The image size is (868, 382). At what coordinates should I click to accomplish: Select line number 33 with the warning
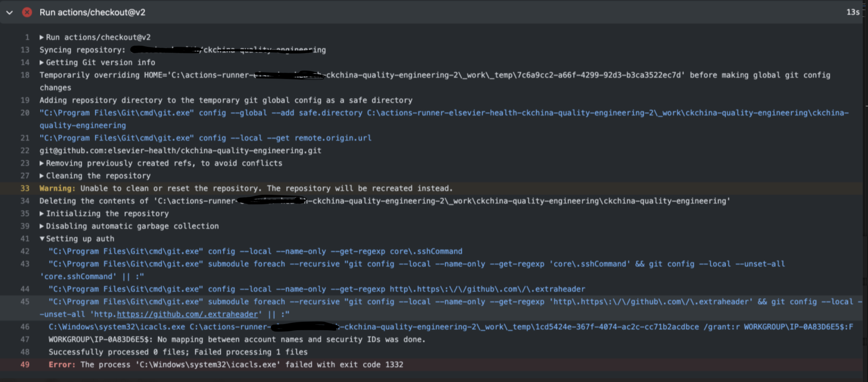click(25, 188)
